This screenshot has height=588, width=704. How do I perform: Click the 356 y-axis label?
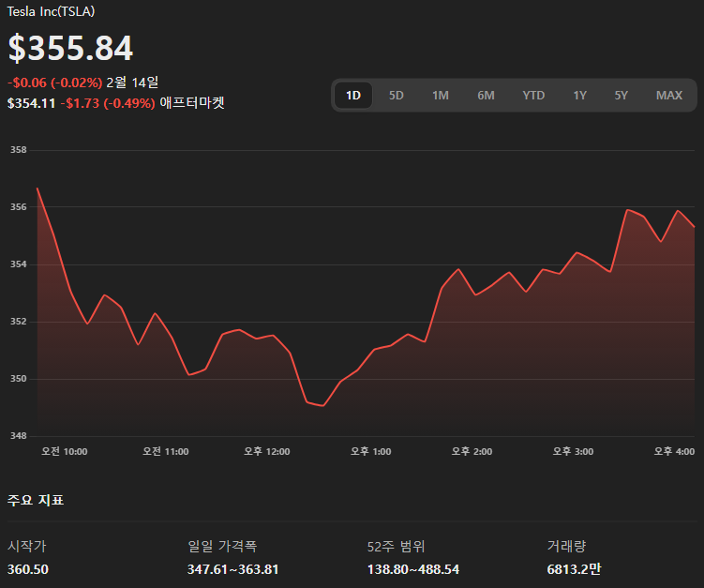coord(19,207)
